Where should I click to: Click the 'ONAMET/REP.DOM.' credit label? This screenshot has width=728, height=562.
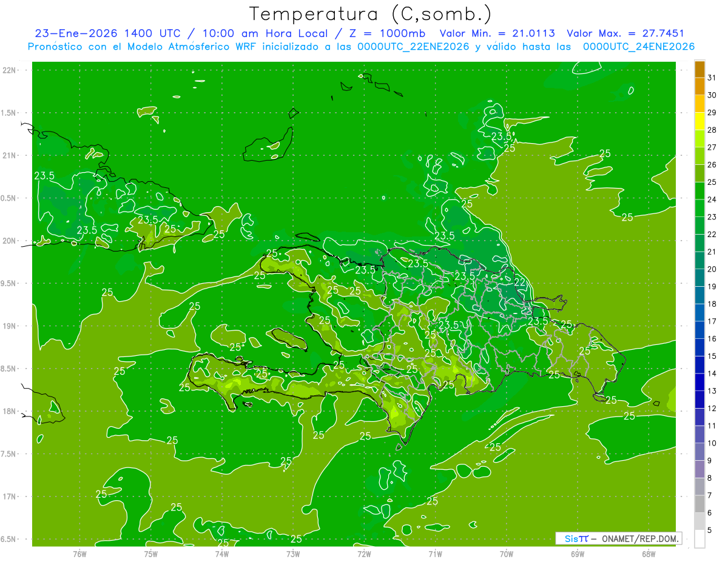pyautogui.click(x=641, y=538)
